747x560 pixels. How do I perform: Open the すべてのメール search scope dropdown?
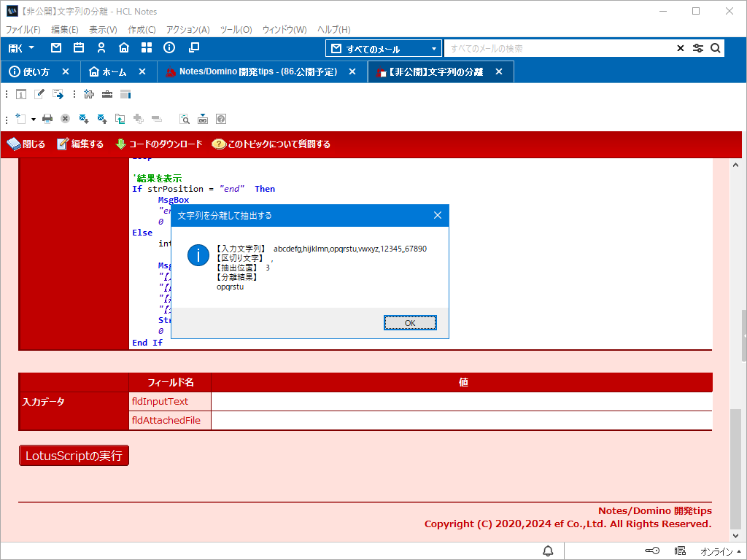(x=384, y=49)
